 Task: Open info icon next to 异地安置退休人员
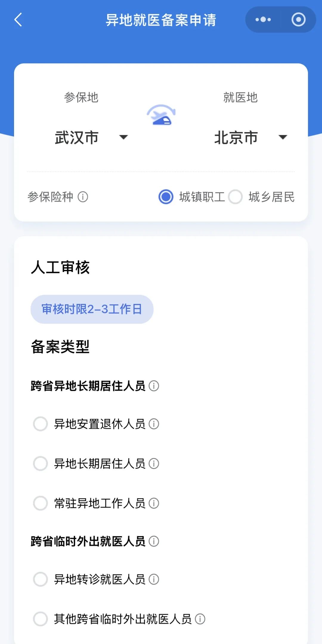154,424
